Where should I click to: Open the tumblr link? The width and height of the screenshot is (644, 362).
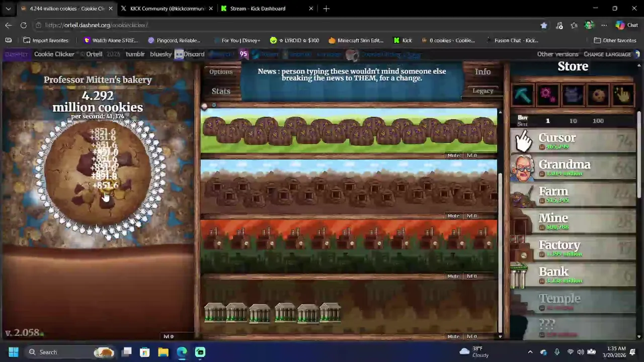pos(135,54)
